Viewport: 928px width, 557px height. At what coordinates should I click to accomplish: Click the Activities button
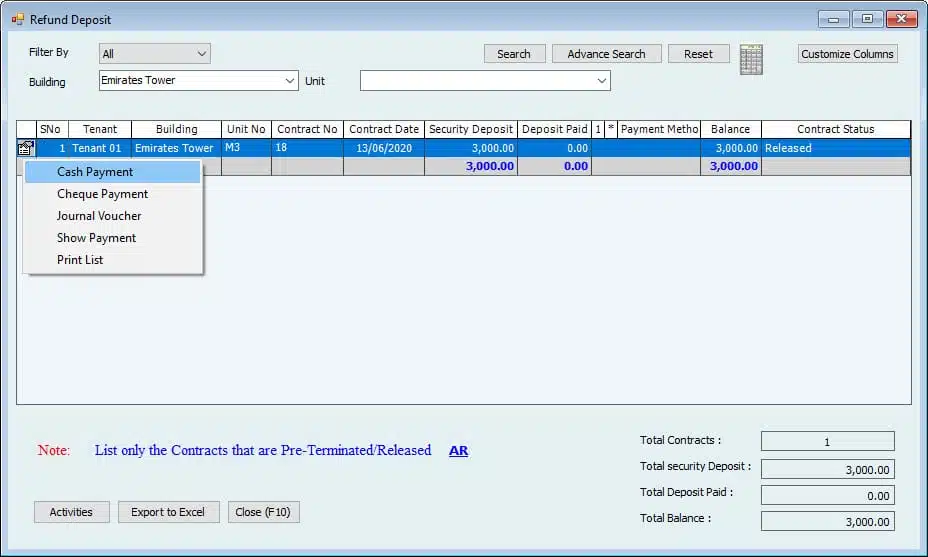pyautogui.click(x=71, y=512)
